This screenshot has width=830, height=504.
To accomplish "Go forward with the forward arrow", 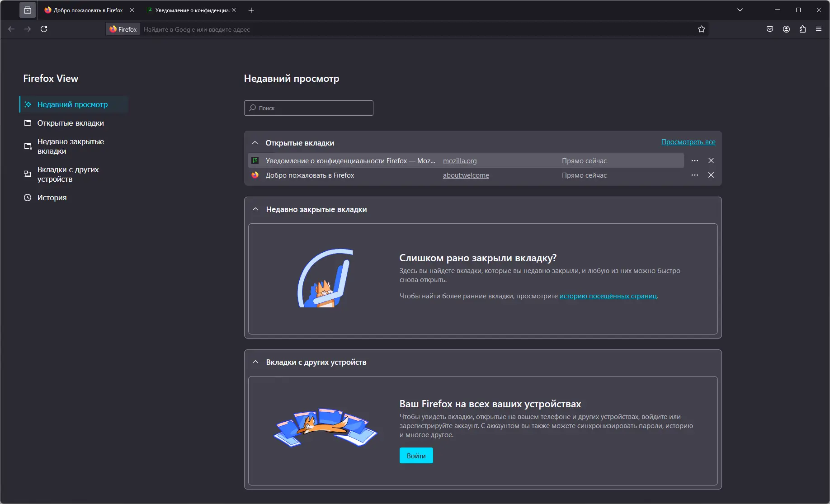I will tap(28, 29).
